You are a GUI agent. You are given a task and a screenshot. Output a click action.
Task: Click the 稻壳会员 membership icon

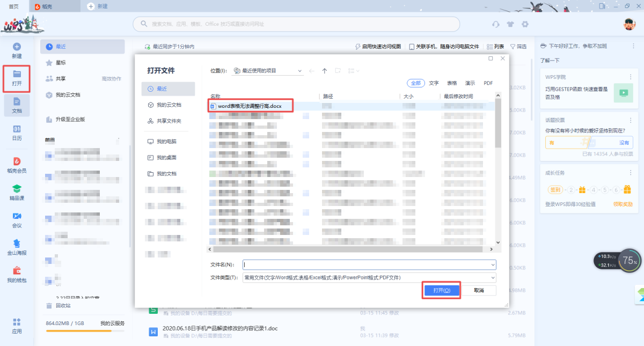coord(17,161)
